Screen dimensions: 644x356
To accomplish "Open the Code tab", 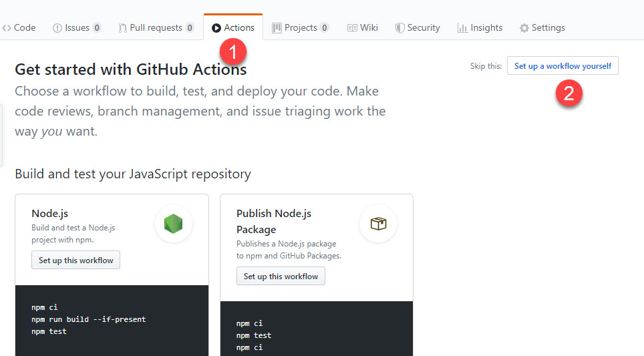I will coord(19,27).
